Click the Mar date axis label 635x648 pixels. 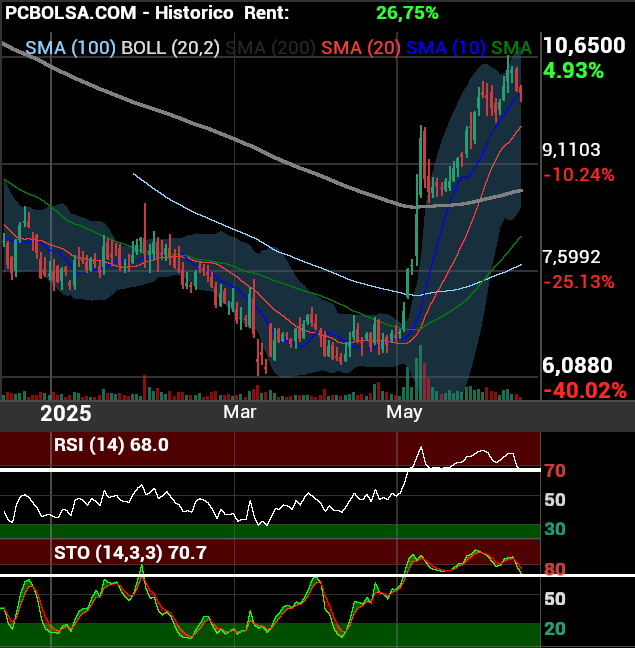click(x=240, y=412)
